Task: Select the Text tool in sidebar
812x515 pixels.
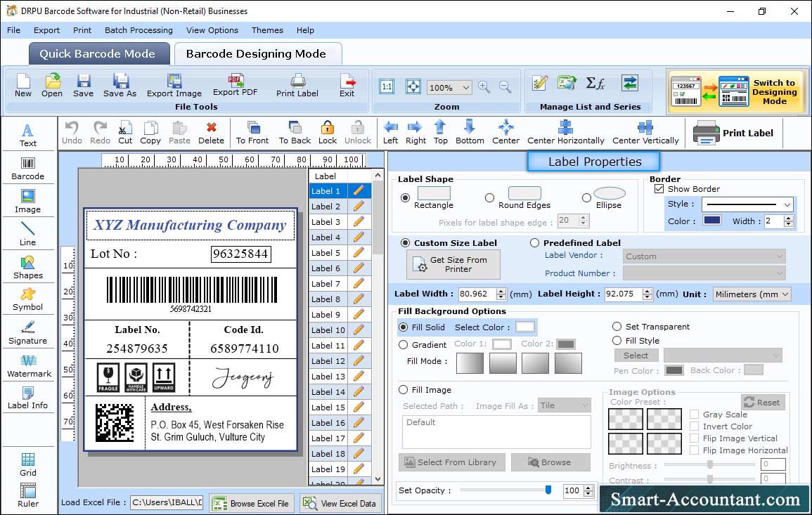Action: click(x=28, y=136)
